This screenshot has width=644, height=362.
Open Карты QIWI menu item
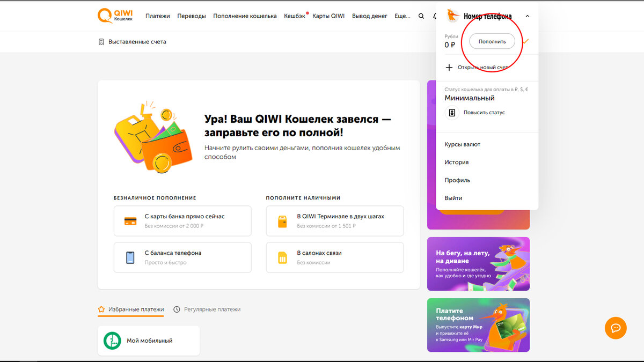pos(328,16)
